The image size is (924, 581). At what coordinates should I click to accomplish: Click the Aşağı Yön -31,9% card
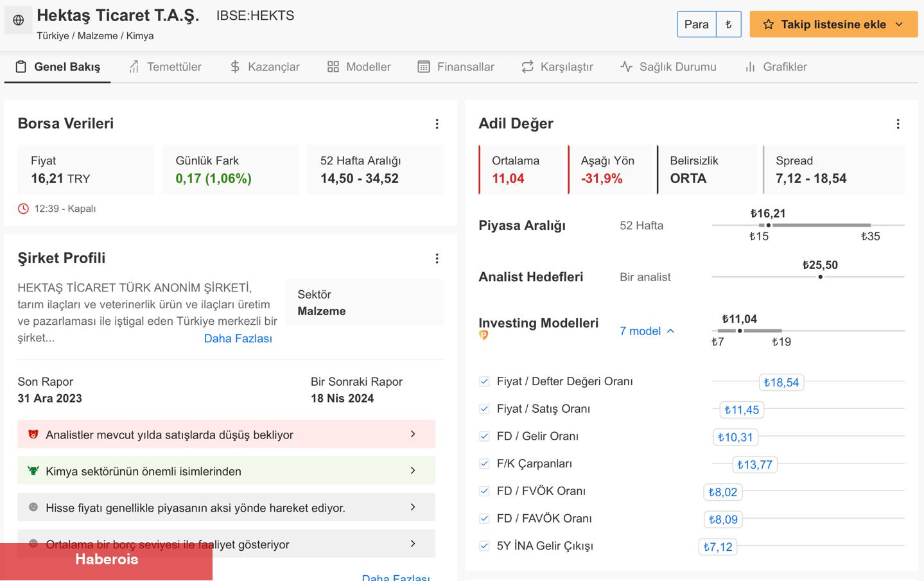(x=610, y=169)
